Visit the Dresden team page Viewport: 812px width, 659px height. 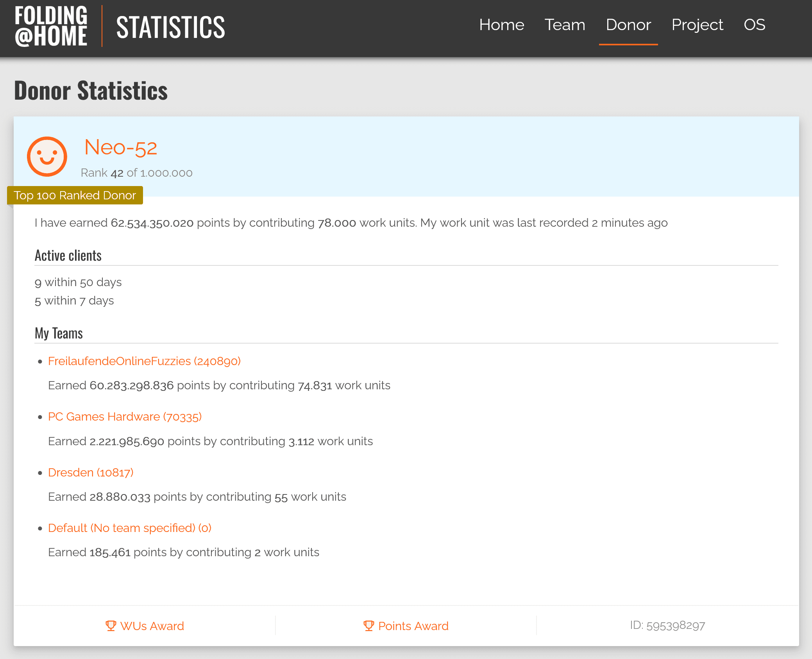91,473
